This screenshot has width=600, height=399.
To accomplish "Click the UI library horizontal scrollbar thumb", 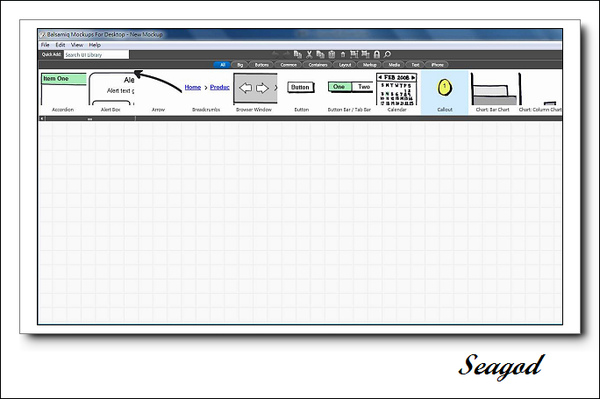I will (90, 119).
